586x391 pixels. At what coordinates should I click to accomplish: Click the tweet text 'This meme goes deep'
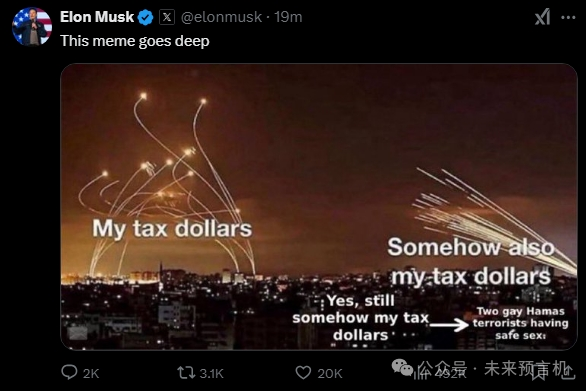point(135,41)
